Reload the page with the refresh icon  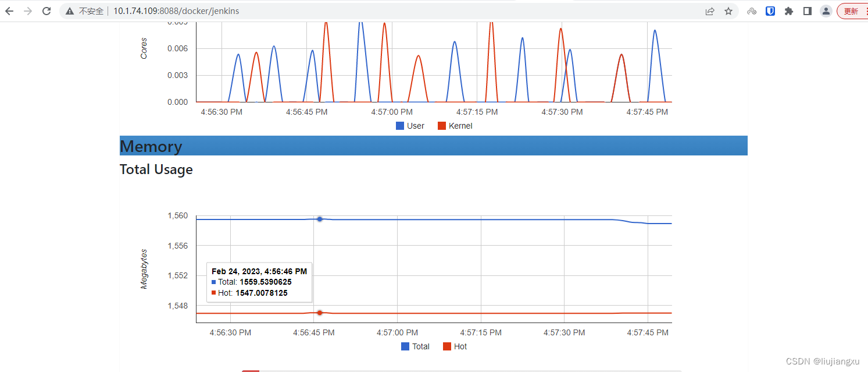47,11
